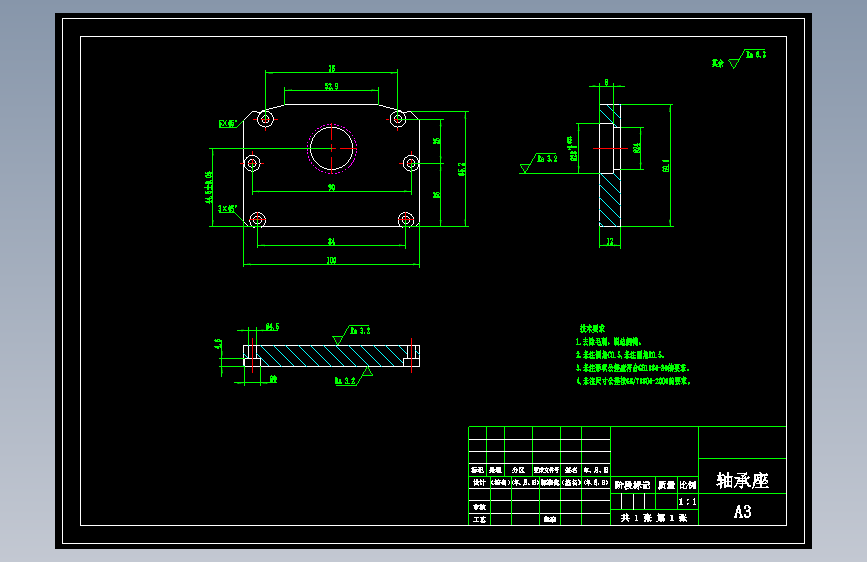Select the 12 thickness dimension below side view

(610, 242)
